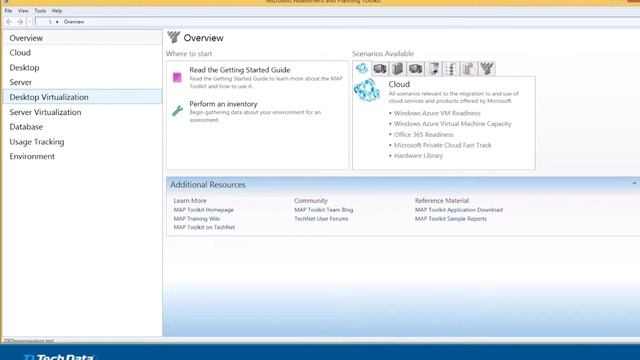Screen dimensions: 640x360
Task: Open the File menu
Action: click(x=8, y=11)
